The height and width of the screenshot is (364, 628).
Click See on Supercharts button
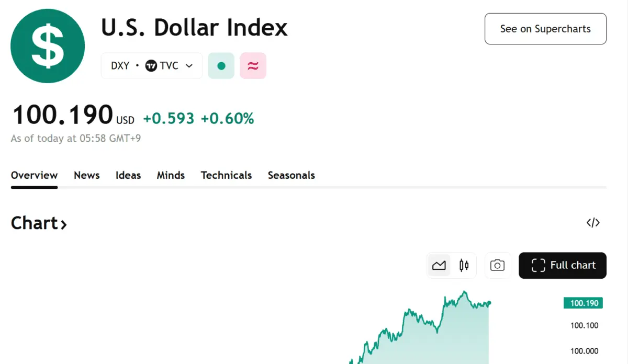(545, 29)
